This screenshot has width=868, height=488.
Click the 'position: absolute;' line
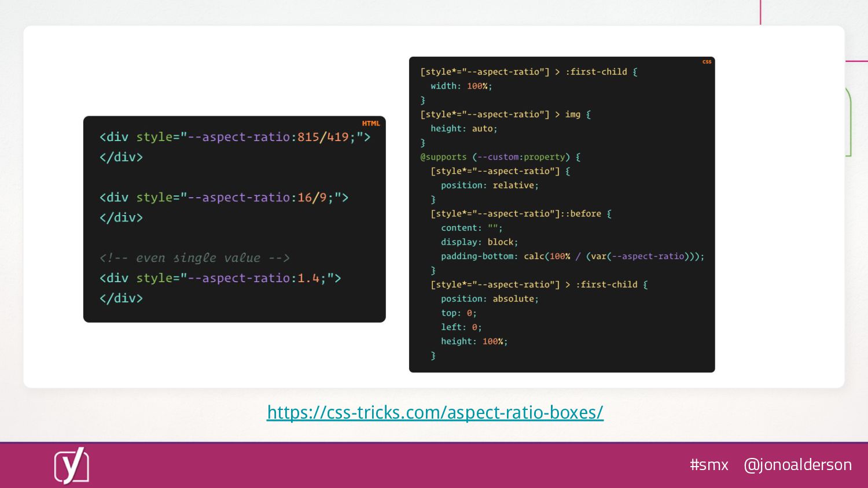(x=490, y=299)
